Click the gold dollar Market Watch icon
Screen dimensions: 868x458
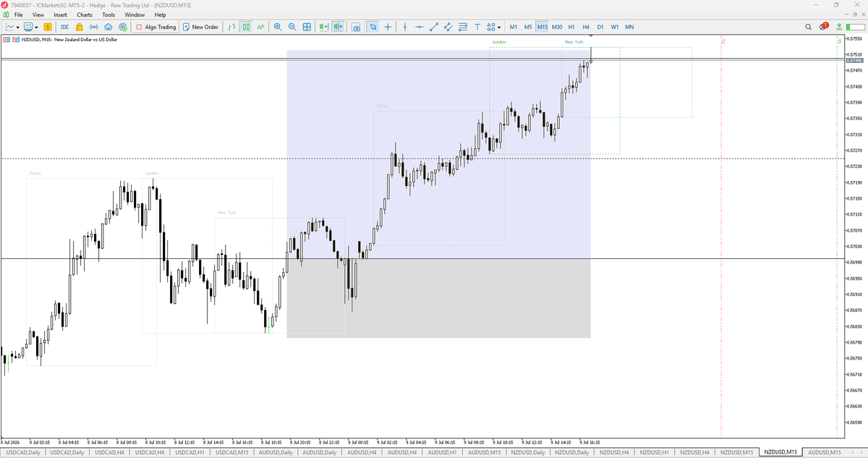click(48, 27)
